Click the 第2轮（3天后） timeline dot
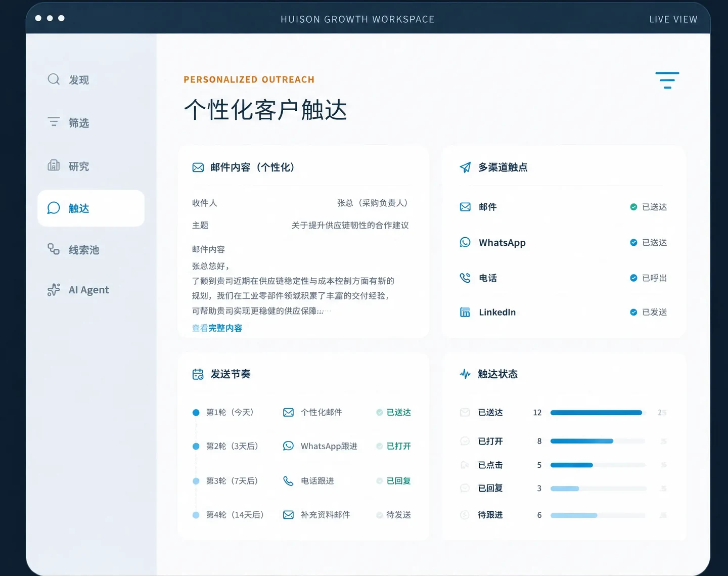This screenshot has height=576, width=728. 196,446
